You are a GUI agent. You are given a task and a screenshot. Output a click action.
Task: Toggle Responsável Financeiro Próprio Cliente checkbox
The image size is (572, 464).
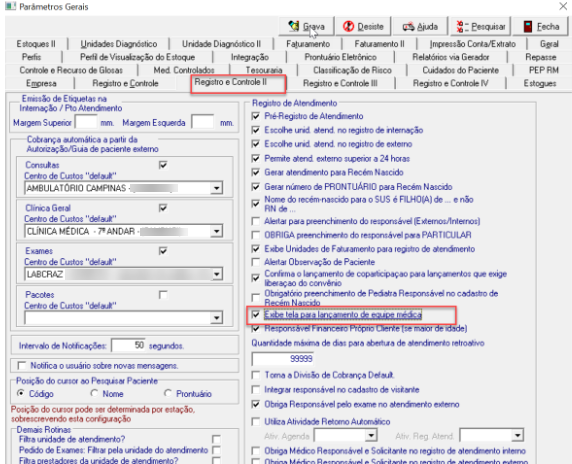[x=256, y=329]
